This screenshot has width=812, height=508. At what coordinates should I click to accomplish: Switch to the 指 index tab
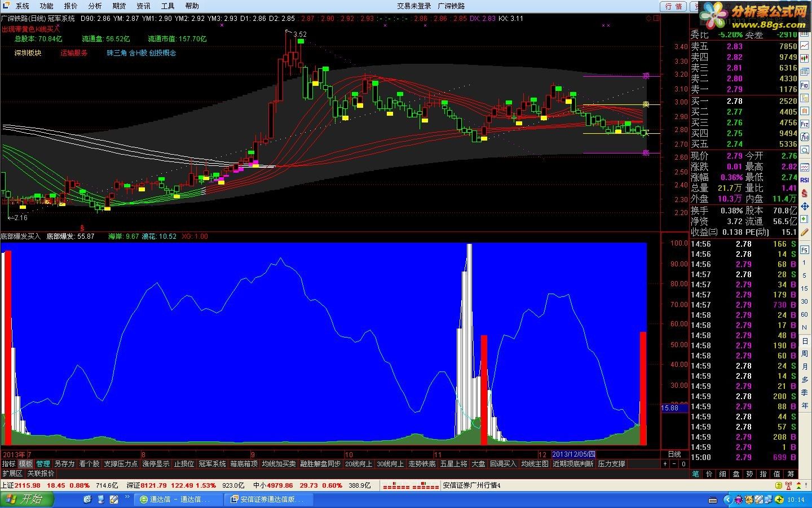tap(764, 474)
